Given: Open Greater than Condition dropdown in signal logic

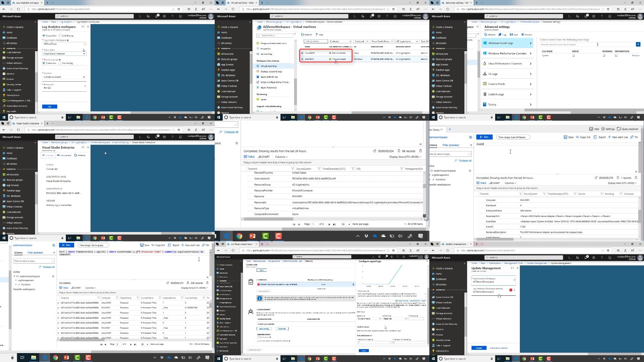Looking at the screenshot, I should (395, 319).
